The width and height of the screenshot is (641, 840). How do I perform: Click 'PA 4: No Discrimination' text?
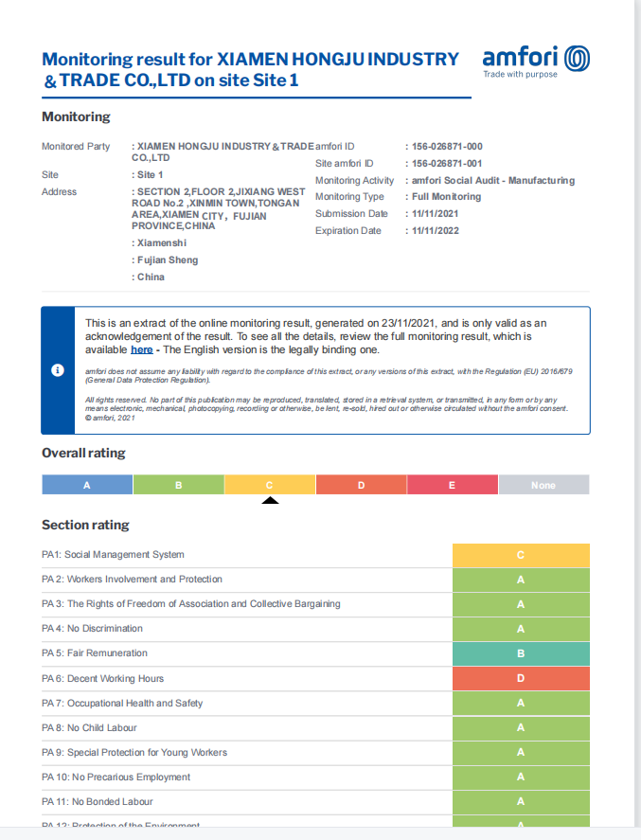click(x=92, y=629)
